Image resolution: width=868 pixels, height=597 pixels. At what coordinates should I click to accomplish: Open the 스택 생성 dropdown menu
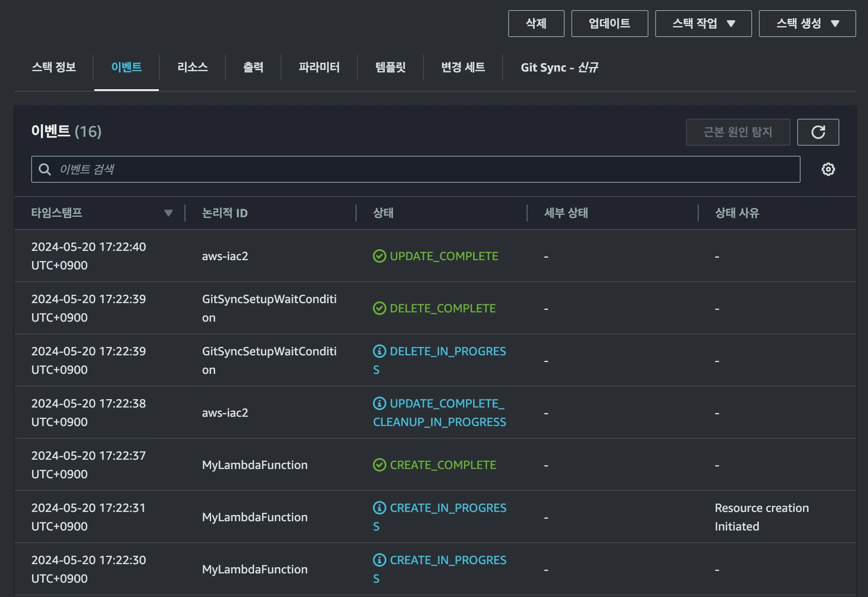[x=806, y=23]
